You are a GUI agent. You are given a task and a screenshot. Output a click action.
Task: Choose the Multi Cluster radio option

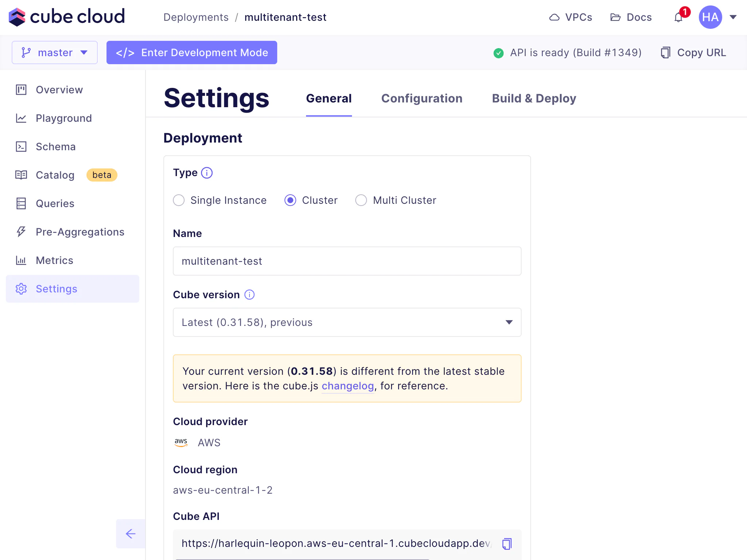[361, 200]
